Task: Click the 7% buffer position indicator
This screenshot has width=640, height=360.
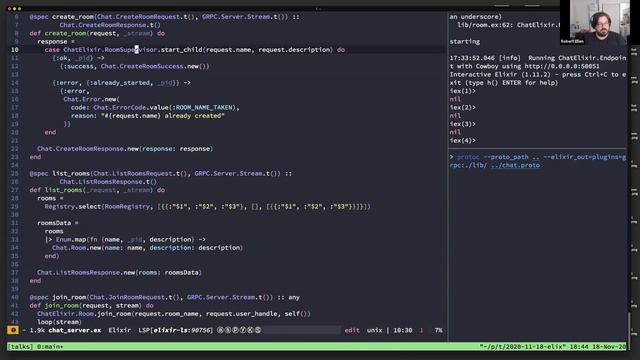Action: pos(438,330)
